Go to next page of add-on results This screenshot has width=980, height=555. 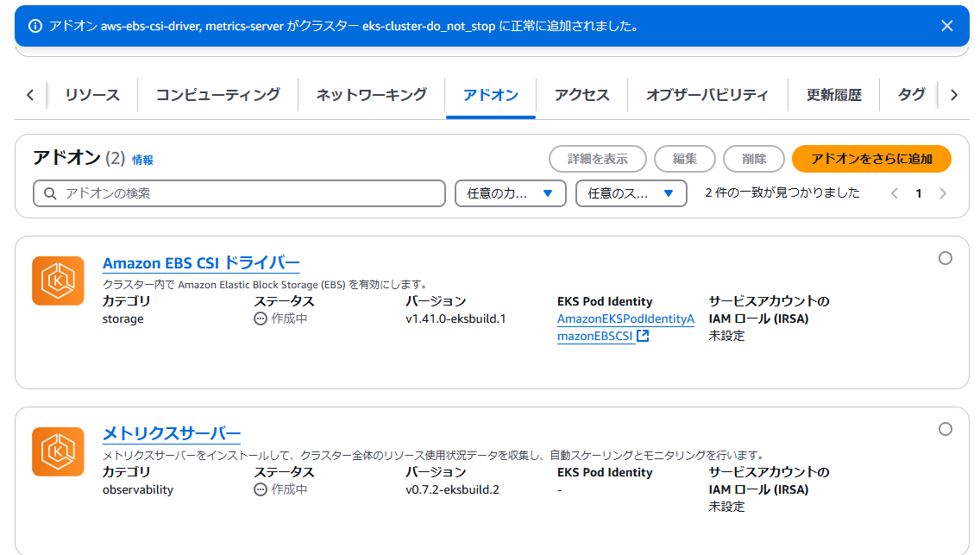(x=943, y=193)
